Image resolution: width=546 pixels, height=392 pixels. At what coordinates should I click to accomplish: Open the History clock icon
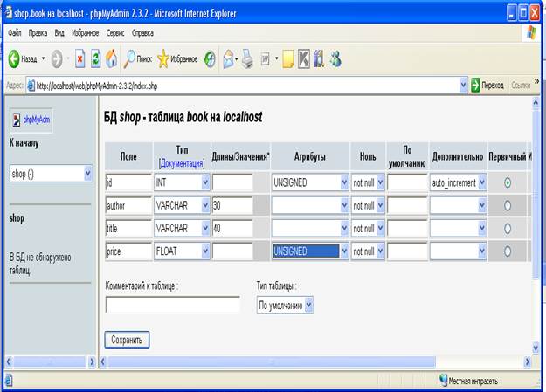[x=210, y=59]
